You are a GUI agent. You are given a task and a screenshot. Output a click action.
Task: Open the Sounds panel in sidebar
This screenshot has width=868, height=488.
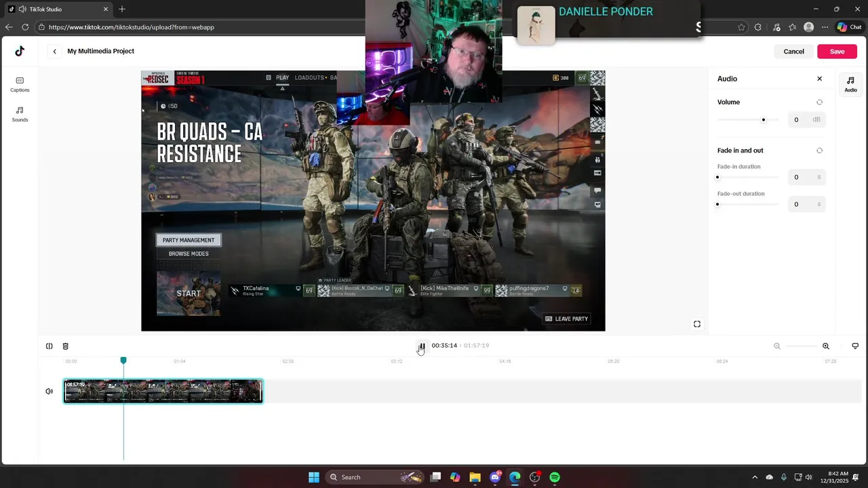point(20,114)
